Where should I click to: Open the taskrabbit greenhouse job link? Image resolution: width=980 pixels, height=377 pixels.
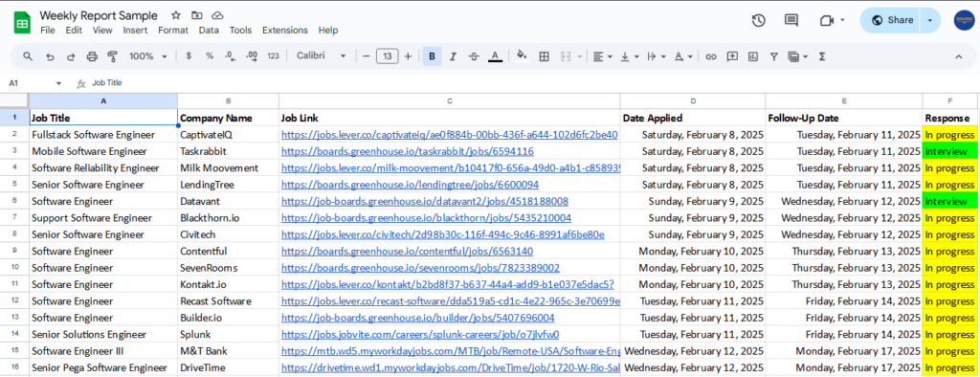pyautogui.click(x=408, y=151)
